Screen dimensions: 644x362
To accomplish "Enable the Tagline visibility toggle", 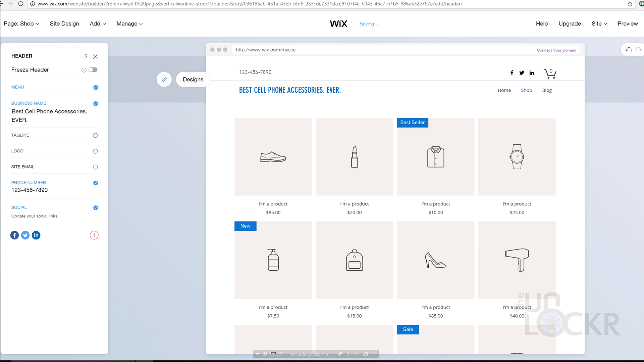I will (95, 135).
